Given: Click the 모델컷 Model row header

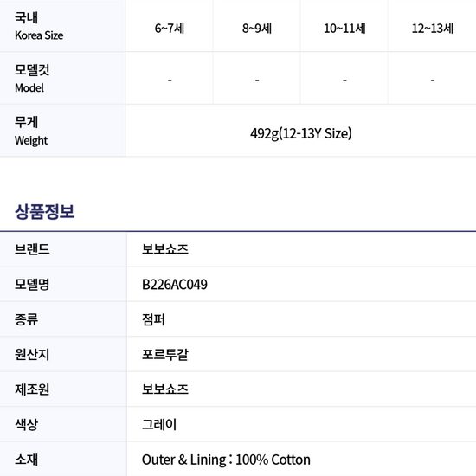Looking at the screenshot, I should click(62, 78).
